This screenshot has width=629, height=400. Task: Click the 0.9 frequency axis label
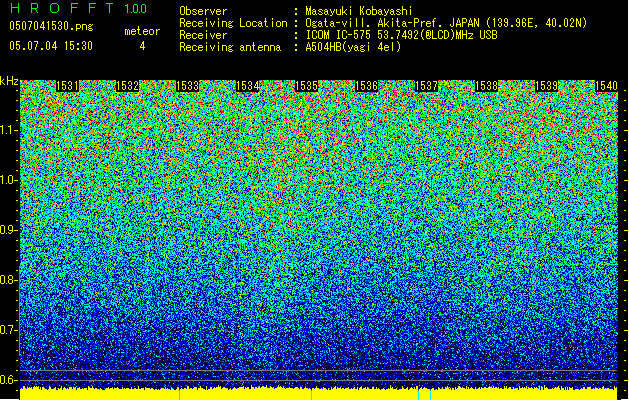(9, 230)
